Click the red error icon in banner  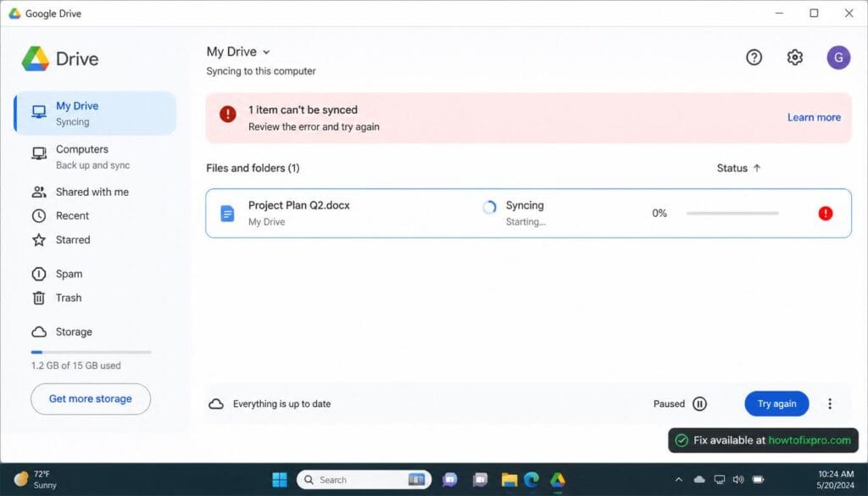point(227,114)
